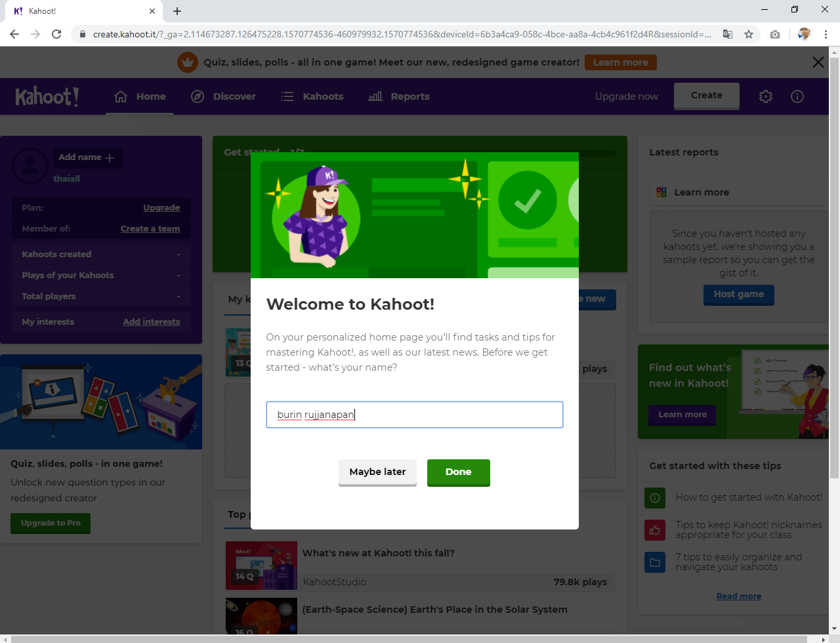Reload the page using refresh icon
The width and height of the screenshot is (840, 643).
pos(56,34)
